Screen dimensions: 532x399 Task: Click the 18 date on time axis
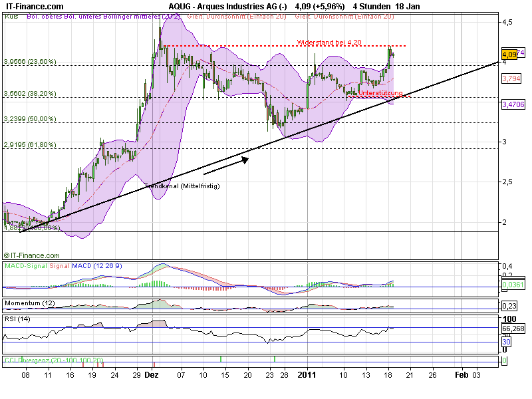pyautogui.click(x=388, y=375)
